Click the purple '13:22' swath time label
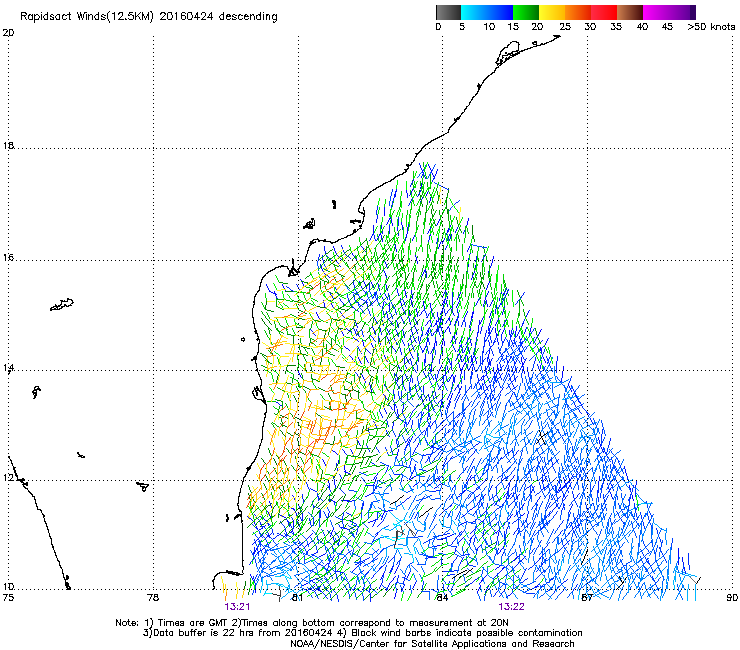The height and width of the screenshot is (650, 740). (x=511, y=607)
